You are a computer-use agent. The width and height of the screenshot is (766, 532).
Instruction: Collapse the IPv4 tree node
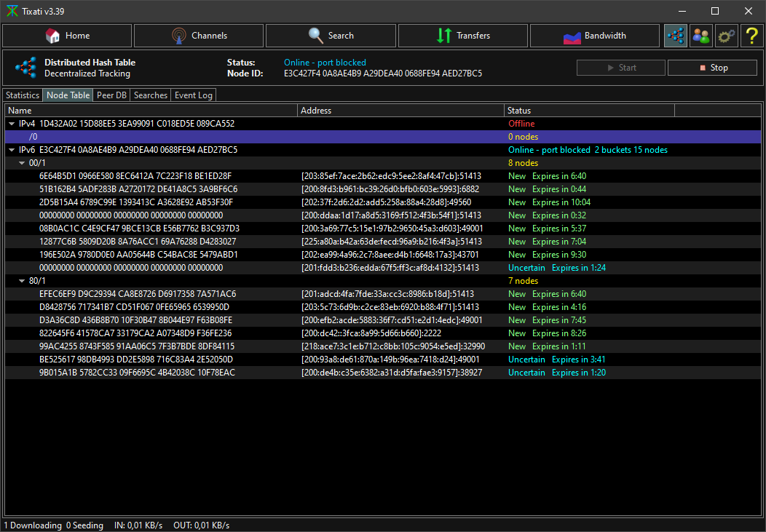pyautogui.click(x=12, y=124)
